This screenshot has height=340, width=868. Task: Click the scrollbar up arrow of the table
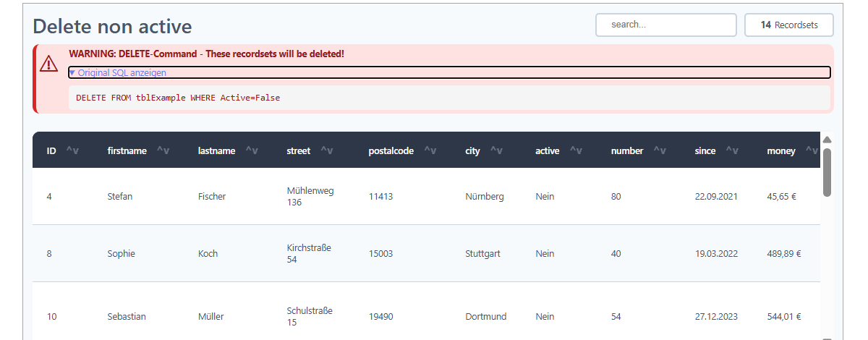[x=827, y=140]
